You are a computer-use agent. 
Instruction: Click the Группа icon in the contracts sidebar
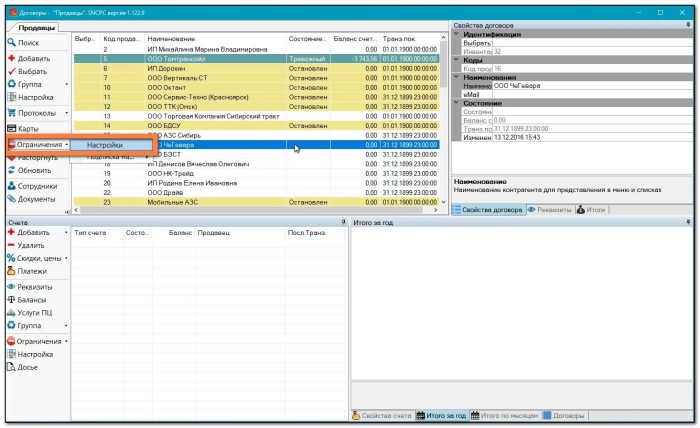[x=12, y=84]
